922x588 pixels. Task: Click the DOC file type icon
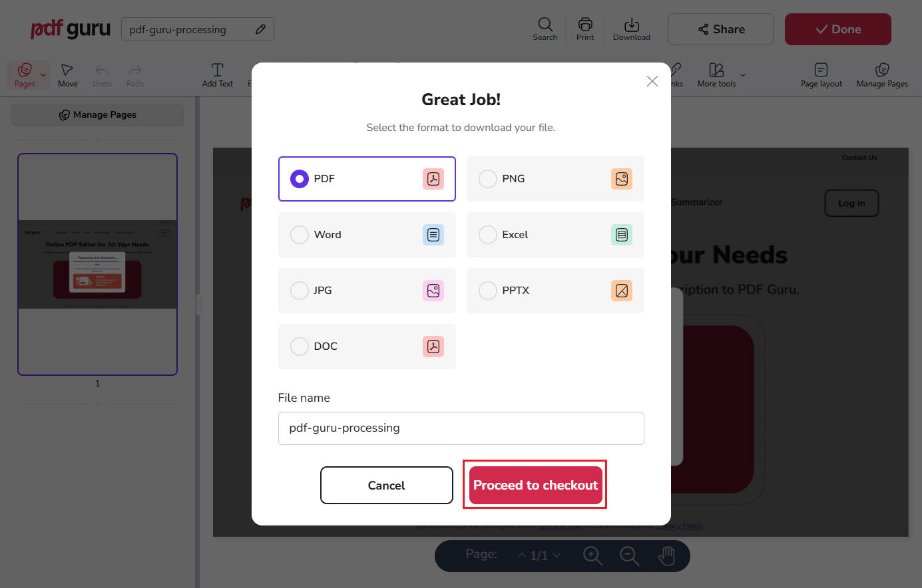[x=433, y=347]
